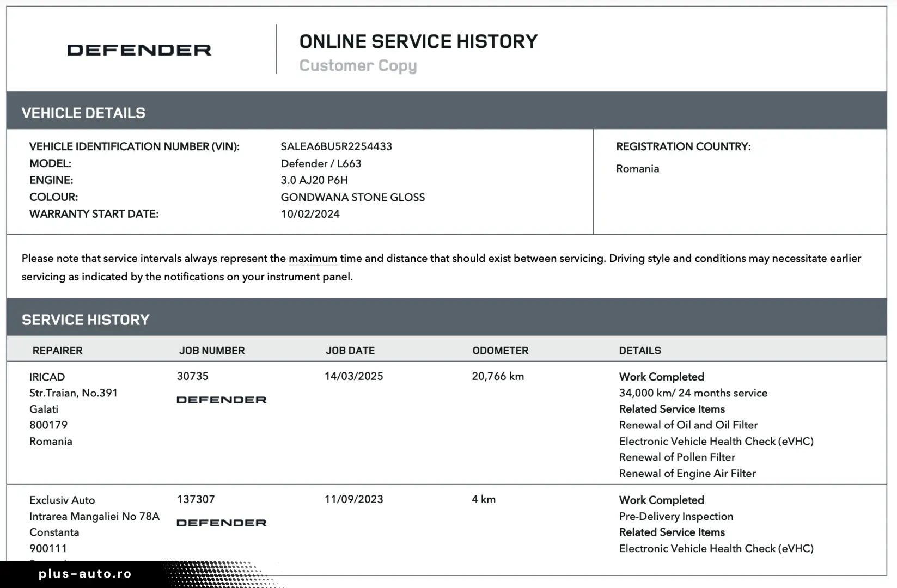Click the DEFENDER logo in the header
The height and width of the screenshot is (588, 897).
(x=139, y=50)
